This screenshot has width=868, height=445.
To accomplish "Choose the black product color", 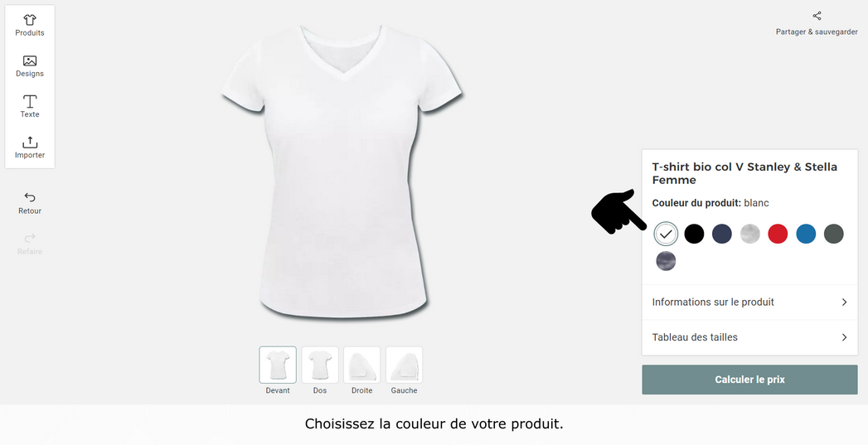I will pyautogui.click(x=694, y=235).
